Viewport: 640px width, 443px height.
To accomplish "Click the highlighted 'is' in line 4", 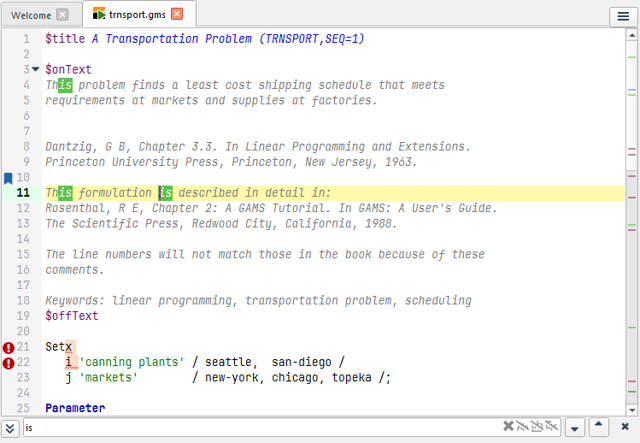I will (65, 85).
